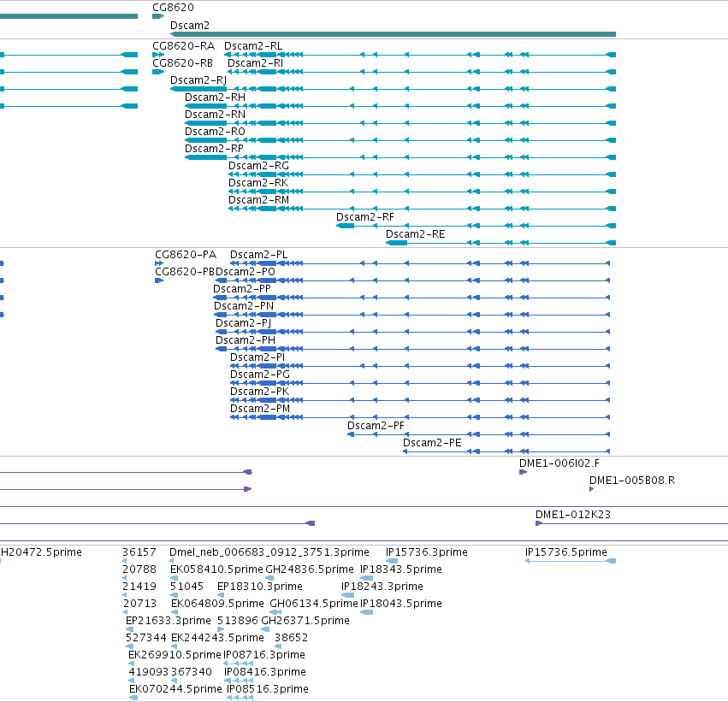
Task: Open the GH06134.5prime EST
Action: pyautogui.click(x=314, y=604)
